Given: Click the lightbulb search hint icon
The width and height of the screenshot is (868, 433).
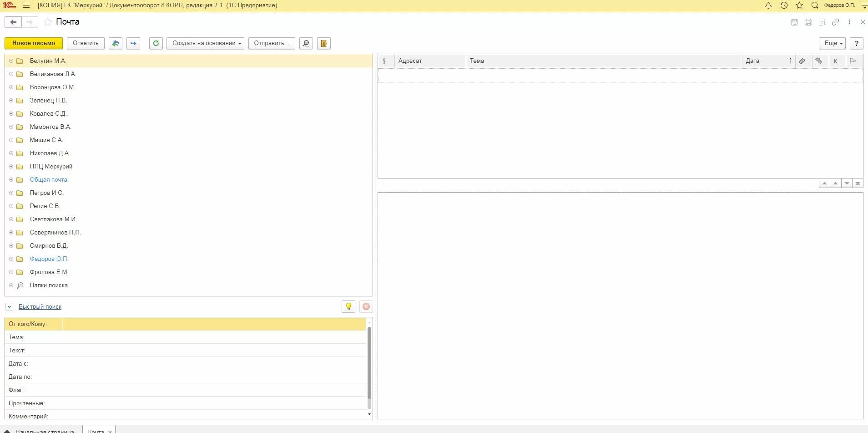Looking at the screenshot, I should tap(348, 306).
